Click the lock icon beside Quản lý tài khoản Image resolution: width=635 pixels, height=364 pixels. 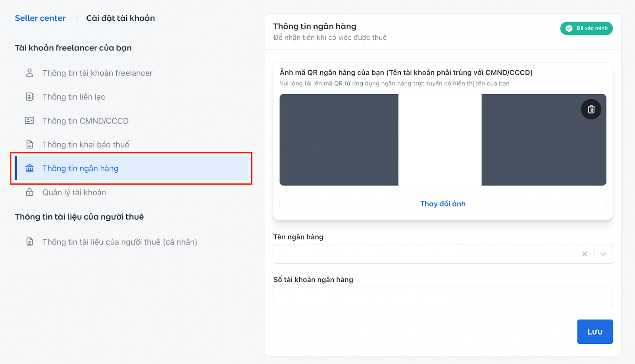[x=29, y=192]
